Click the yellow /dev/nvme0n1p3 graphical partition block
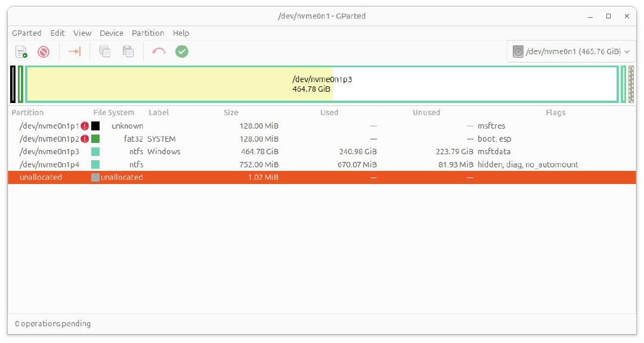This screenshot has width=644, height=343. pos(322,83)
